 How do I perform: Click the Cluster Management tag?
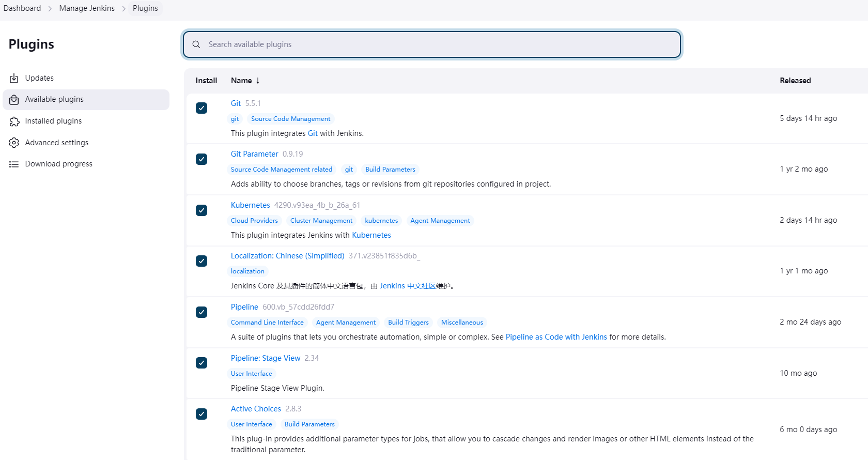(x=321, y=221)
